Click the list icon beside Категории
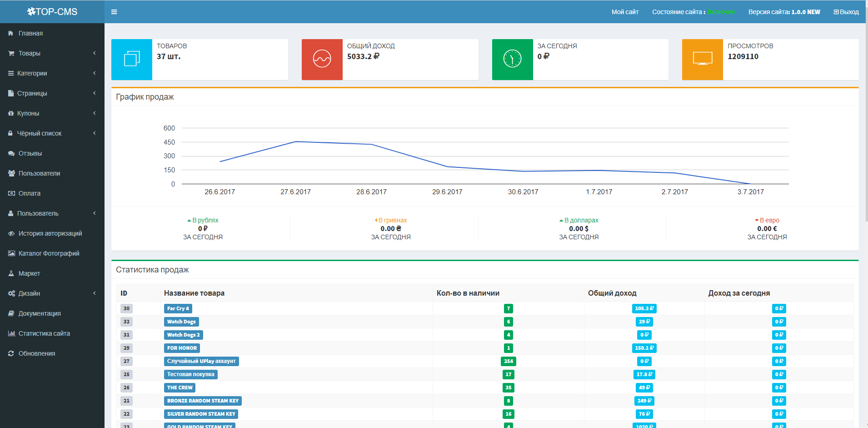 [x=11, y=73]
